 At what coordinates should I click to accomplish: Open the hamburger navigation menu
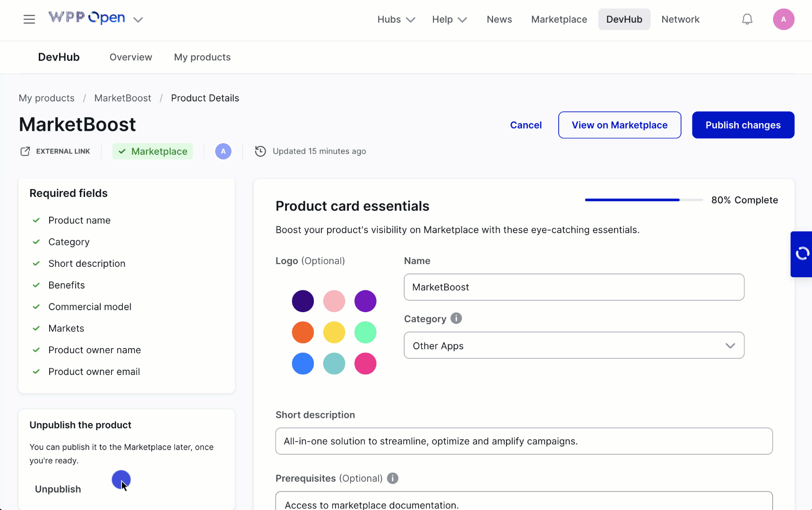(29, 19)
